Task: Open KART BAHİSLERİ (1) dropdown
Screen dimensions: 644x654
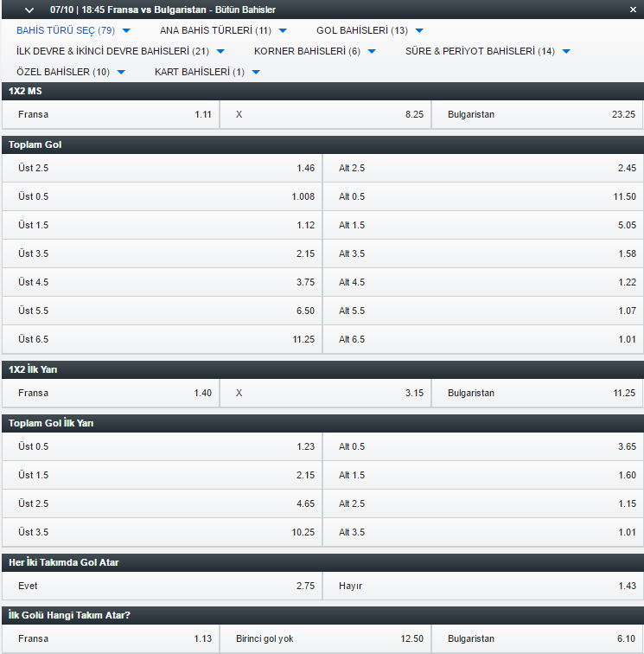Action: (207, 72)
